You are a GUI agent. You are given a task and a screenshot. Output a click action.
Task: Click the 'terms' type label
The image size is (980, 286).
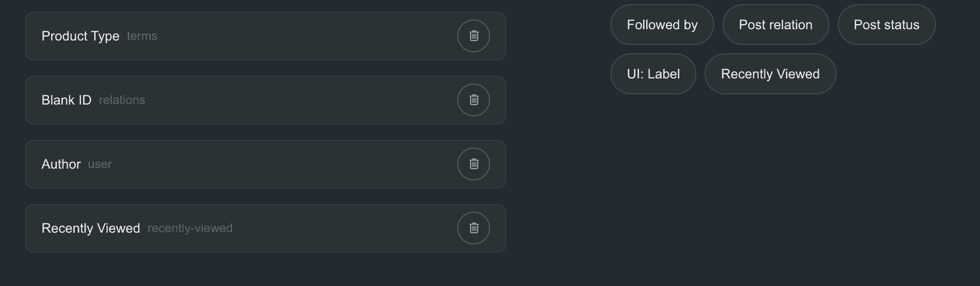142,36
